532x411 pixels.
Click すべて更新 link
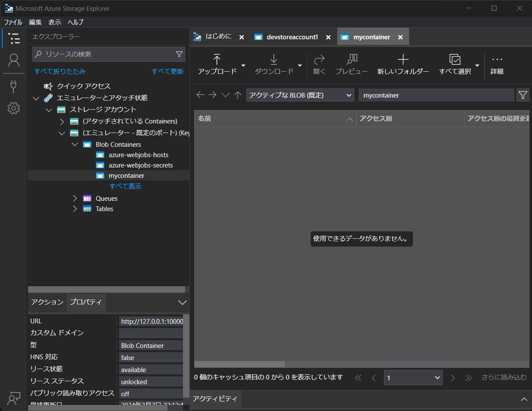point(167,71)
